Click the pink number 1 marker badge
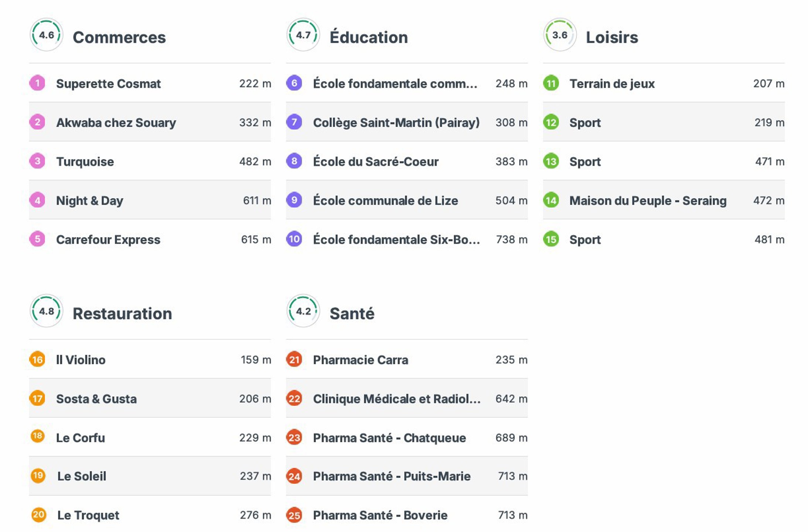The width and height of the screenshot is (808, 532). pyautogui.click(x=37, y=83)
